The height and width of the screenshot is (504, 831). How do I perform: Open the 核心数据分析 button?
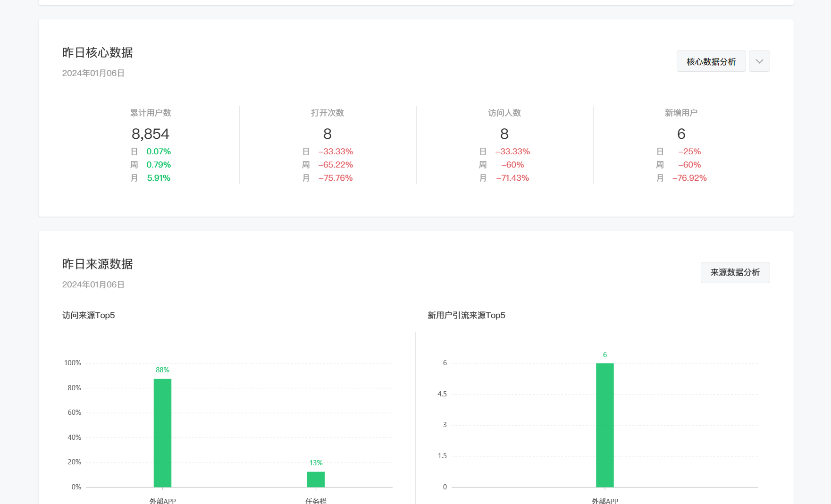[x=711, y=61]
